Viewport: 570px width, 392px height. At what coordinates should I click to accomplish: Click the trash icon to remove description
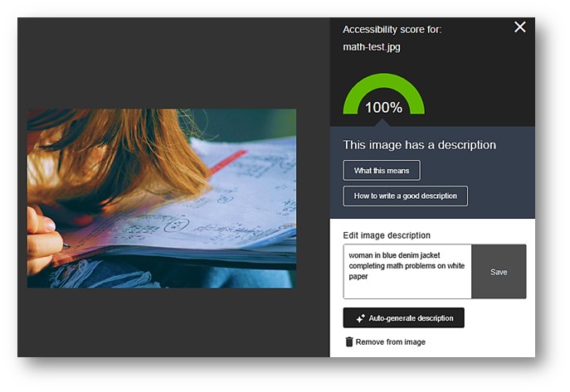click(x=349, y=342)
